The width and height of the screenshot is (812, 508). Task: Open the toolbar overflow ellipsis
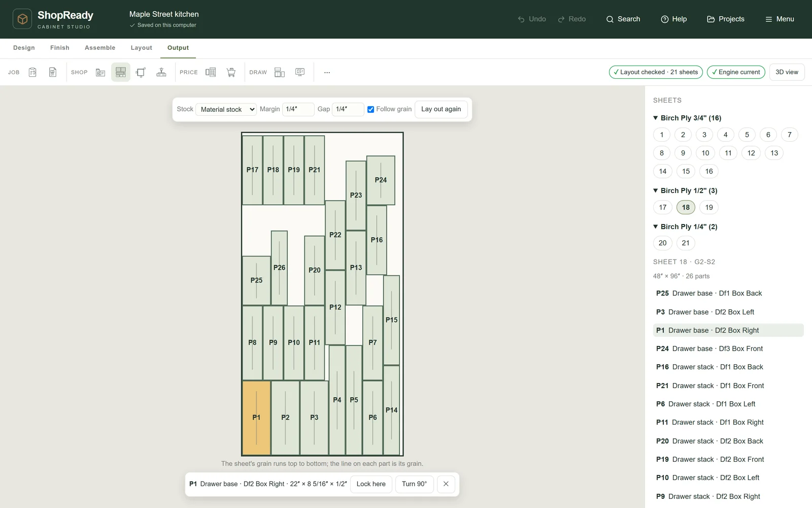pos(327,72)
